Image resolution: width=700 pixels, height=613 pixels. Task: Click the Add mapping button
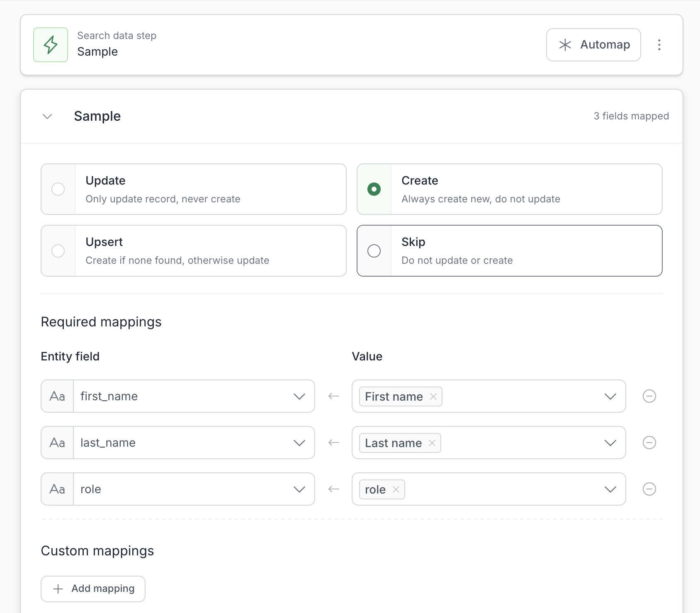pyautogui.click(x=93, y=589)
